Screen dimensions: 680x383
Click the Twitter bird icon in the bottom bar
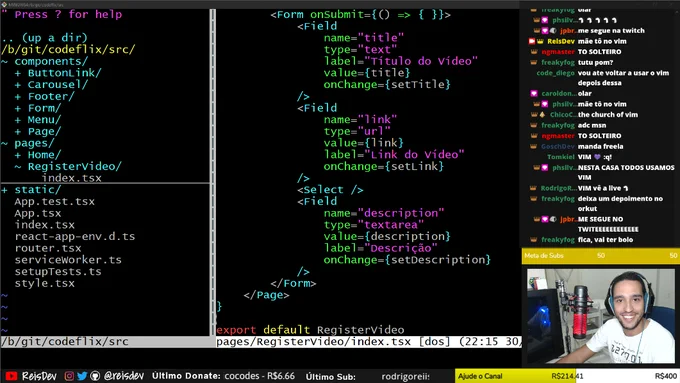(82, 376)
